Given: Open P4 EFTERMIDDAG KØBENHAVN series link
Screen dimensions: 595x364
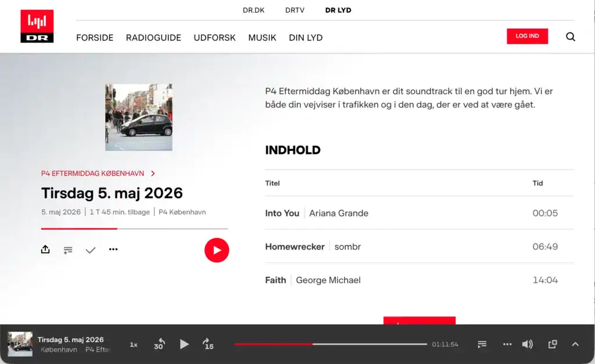Looking at the screenshot, I should pyautogui.click(x=92, y=173).
